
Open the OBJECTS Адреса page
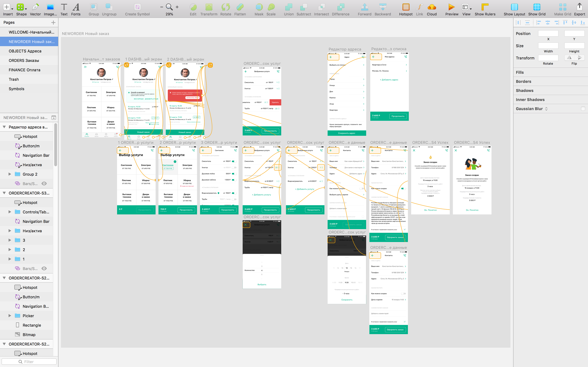[x=25, y=51]
